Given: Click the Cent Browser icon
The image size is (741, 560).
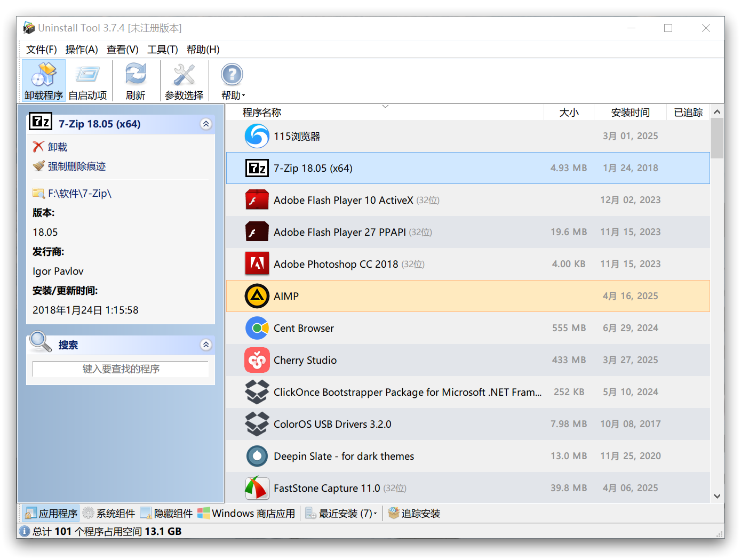Looking at the screenshot, I should click(257, 328).
